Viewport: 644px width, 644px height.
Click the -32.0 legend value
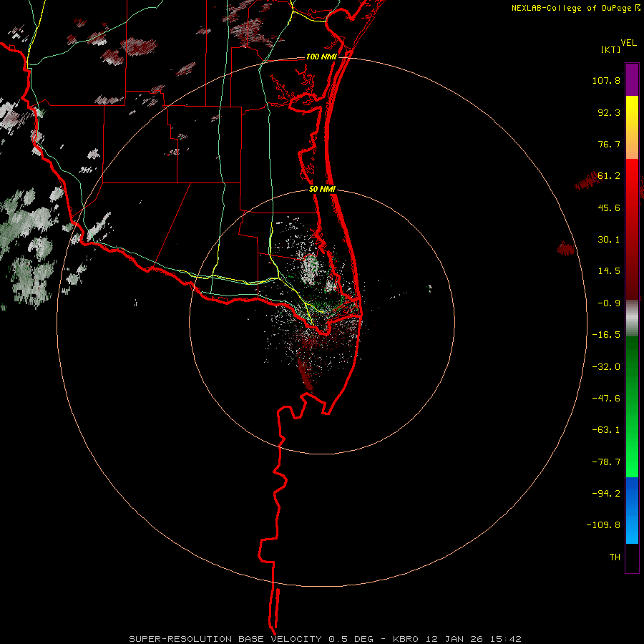[606, 367]
